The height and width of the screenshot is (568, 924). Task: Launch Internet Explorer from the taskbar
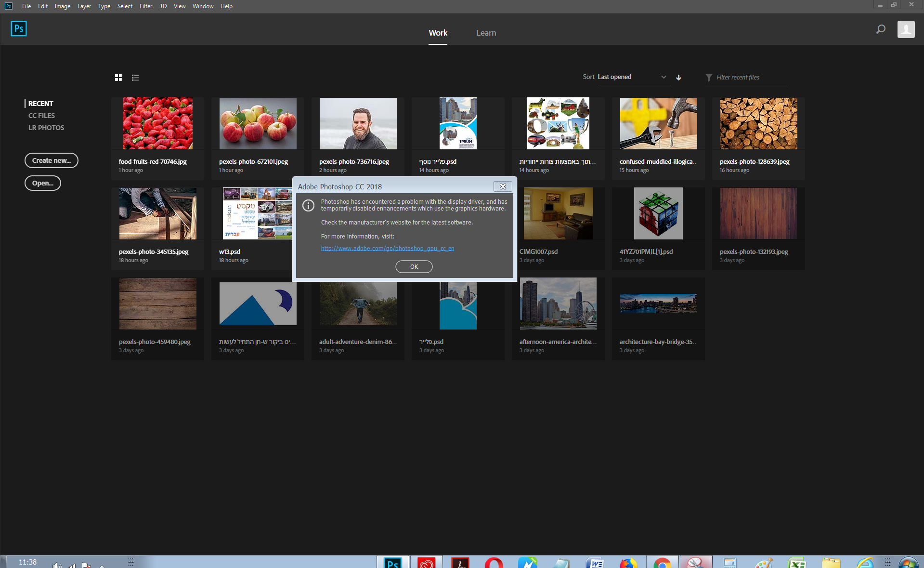865,562
